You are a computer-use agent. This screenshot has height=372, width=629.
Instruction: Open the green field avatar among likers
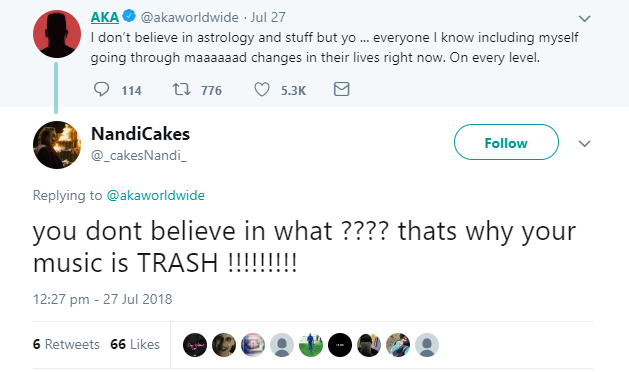pyautogui.click(x=310, y=345)
